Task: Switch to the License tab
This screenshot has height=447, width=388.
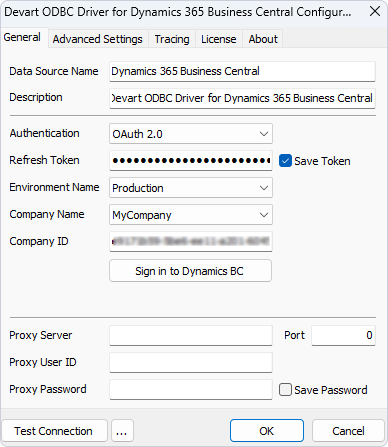Action: click(x=219, y=39)
